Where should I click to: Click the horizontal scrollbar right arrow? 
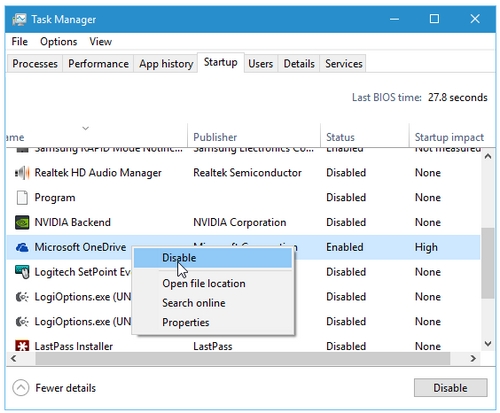[x=473, y=359]
